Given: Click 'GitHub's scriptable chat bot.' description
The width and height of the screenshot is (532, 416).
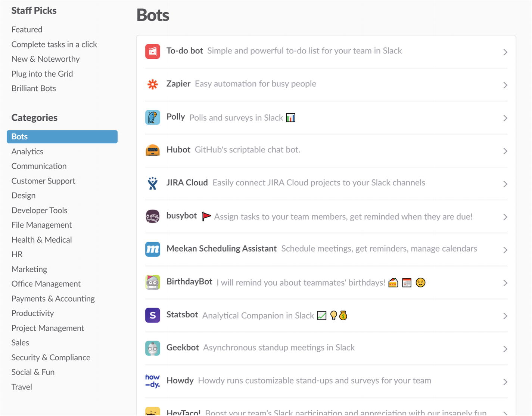Looking at the screenshot, I should click(x=248, y=150).
